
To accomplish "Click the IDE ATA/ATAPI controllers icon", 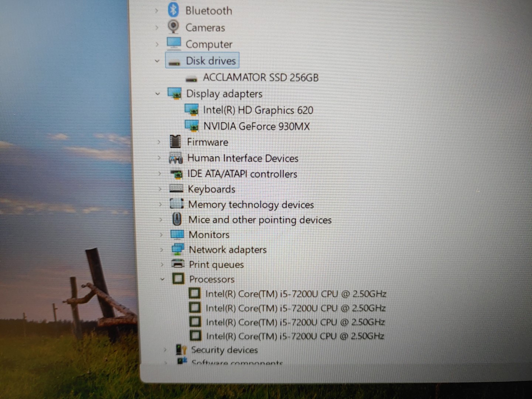I will pyautogui.click(x=176, y=174).
